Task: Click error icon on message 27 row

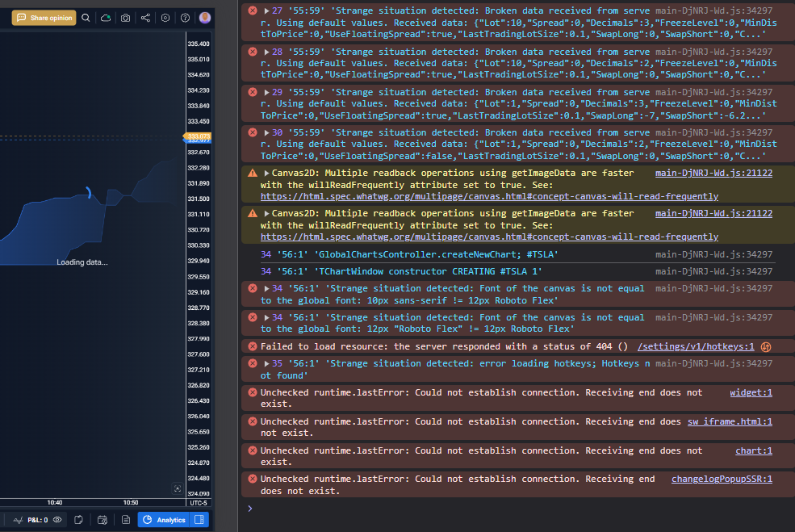Action: tap(253, 10)
